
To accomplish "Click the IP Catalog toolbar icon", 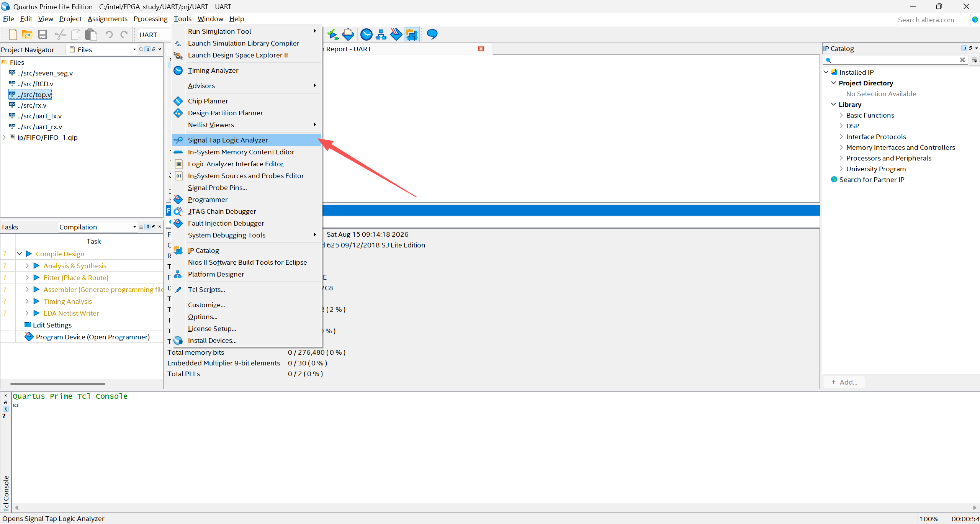I will (411, 34).
